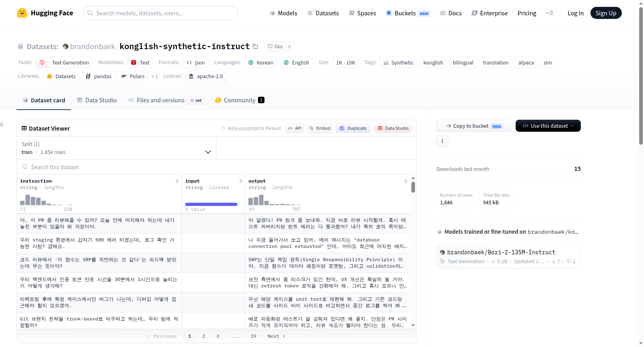Switch to the Data Studio tab

point(97,100)
